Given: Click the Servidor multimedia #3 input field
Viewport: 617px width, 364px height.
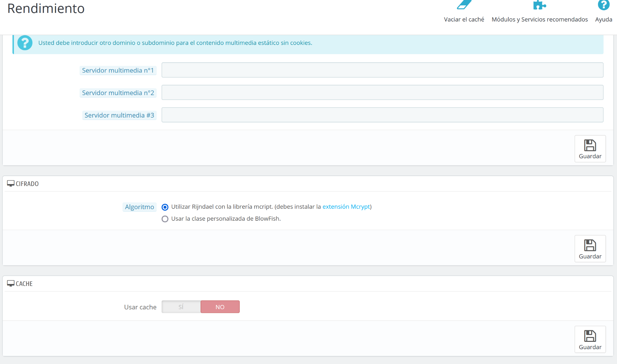Looking at the screenshot, I should pyautogui.click(x=382, y=115).
